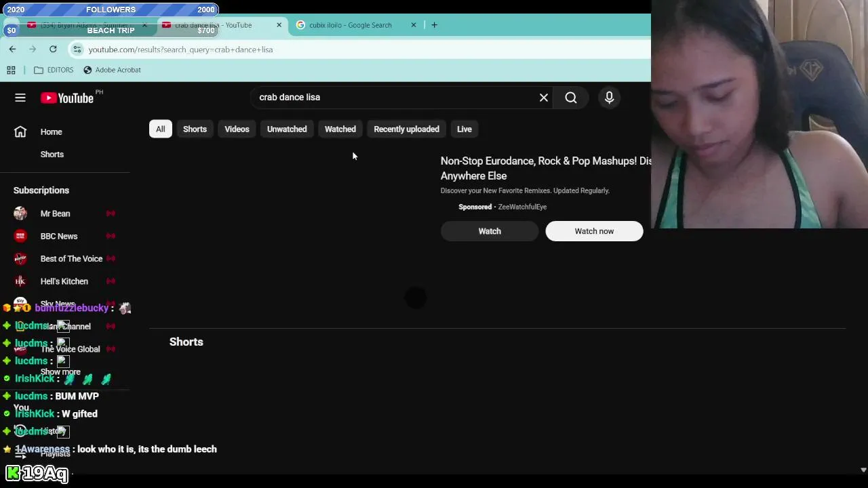Open the YouTube hamburger guide menu
868x488 pixels.
tap(20, 98)
